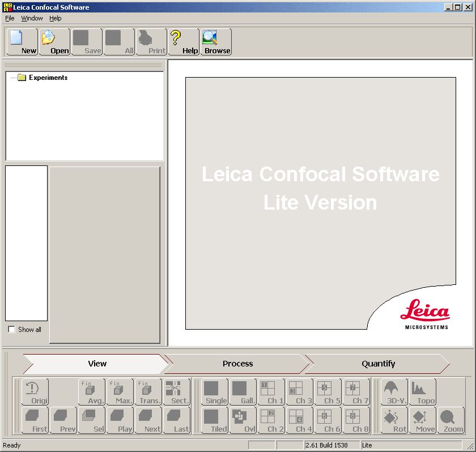This screenshot has height=452, width=476.
Task: Switch to the View tab
Action: tap(97, 364)
